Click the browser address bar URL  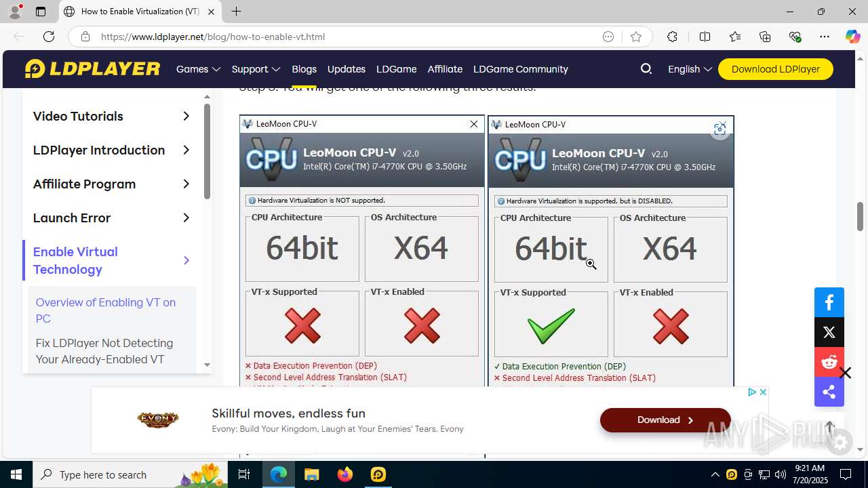pyautogui.click(x=213, y=37)
